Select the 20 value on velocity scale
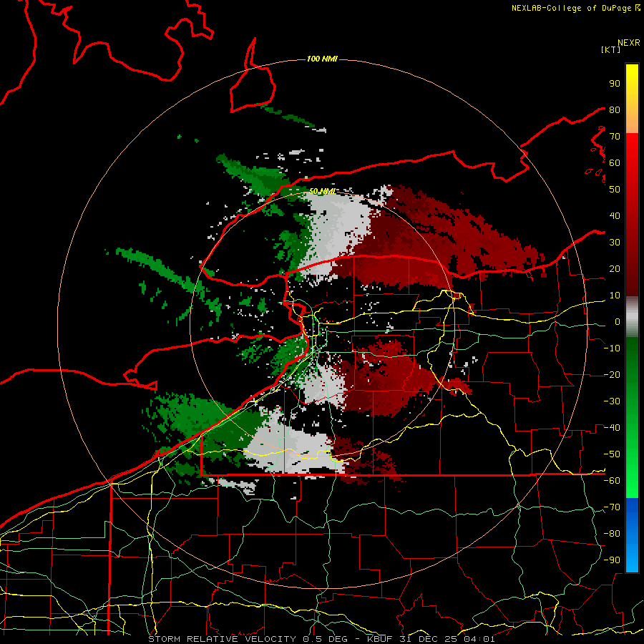The image size is (644, 644). click(x=615, y=268)
